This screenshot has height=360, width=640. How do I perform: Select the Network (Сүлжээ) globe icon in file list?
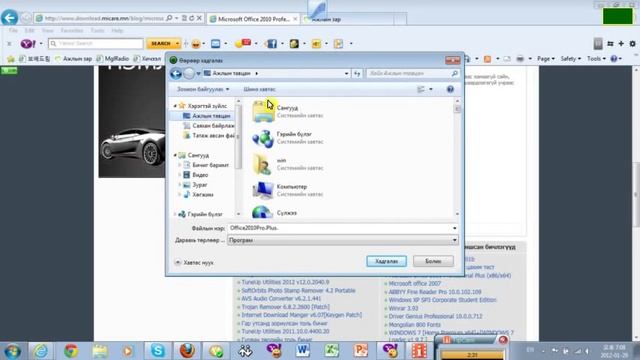pos(262,213)
